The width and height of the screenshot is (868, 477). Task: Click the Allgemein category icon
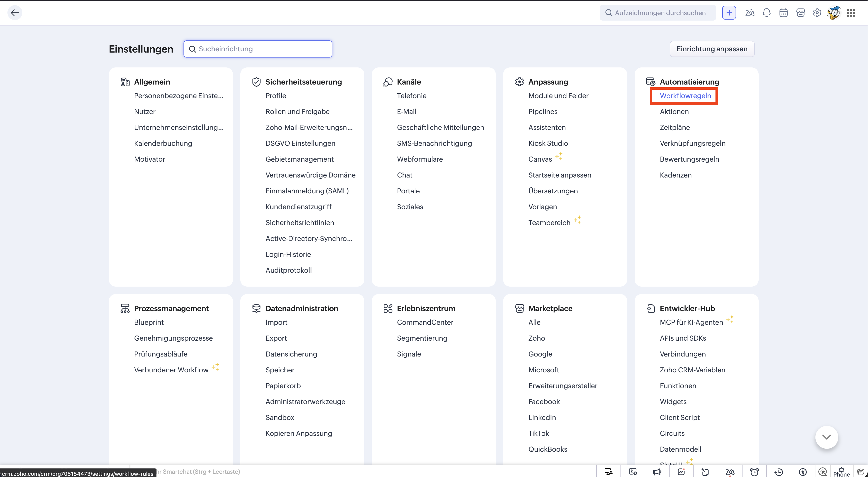pyautogui.click(x=125, y=82)
